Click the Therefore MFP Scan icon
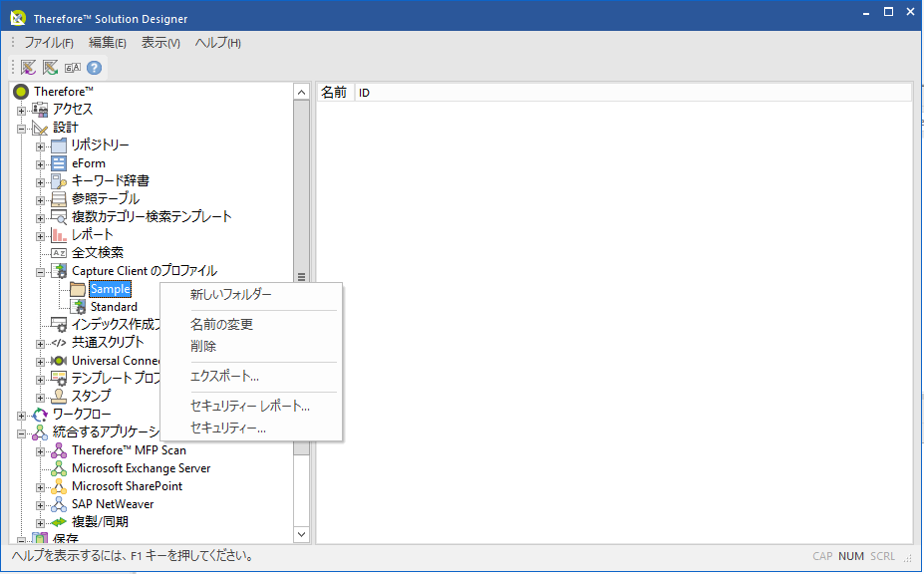The width and height of the screenshot is (924, 574). [59, 450]
